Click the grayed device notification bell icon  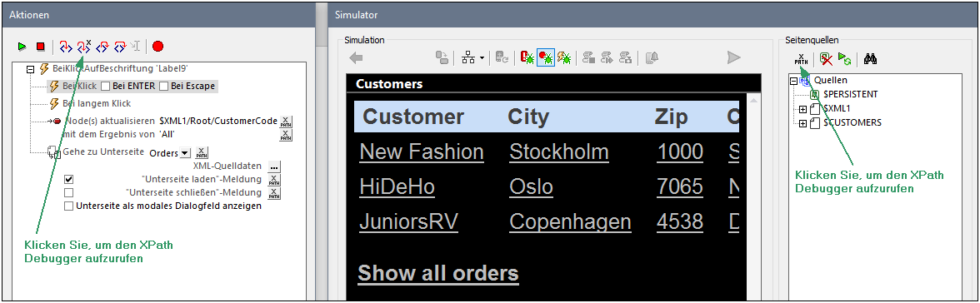652,58
